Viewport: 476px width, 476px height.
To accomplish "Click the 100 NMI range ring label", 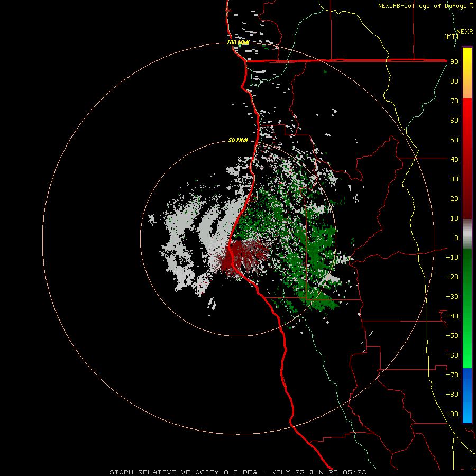I will pyautogui.click(x=238, y=42).
